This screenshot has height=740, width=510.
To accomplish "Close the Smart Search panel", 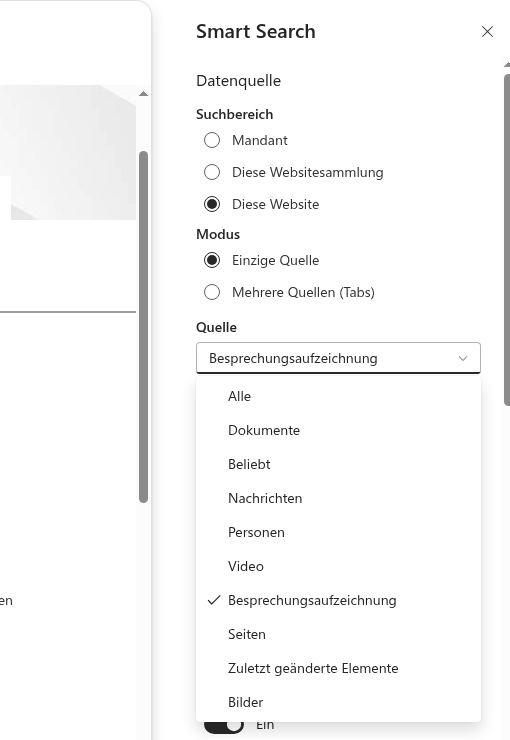I will pyautogui.click(x=487, y=32).
